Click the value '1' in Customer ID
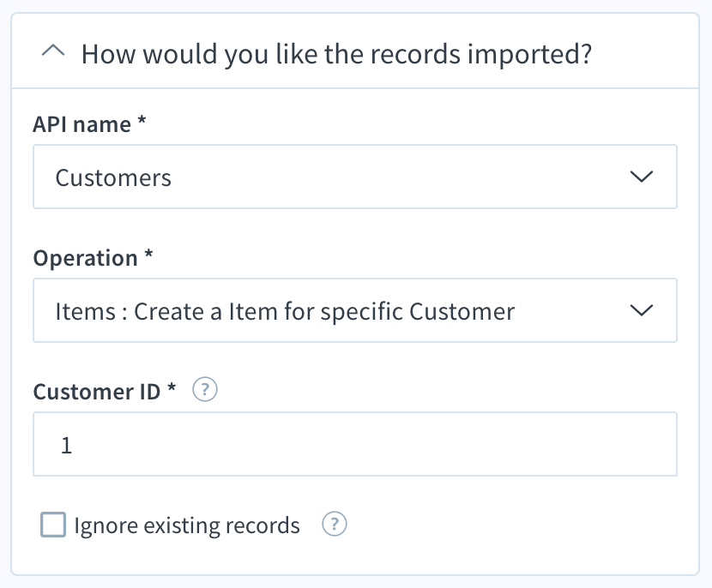712x588 pixels. pyautogui.click(x=66, y=445)
